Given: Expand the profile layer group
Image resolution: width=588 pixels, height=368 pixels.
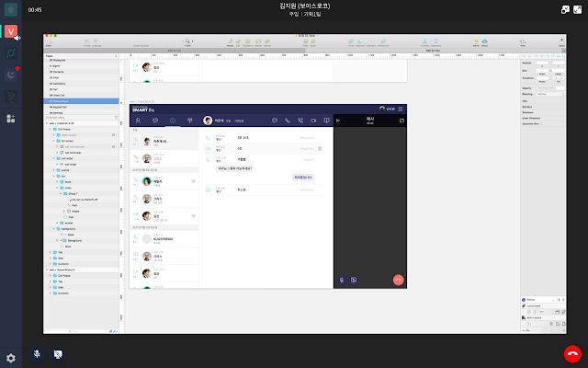Looking at the screenshot, I should (x=53, y=170).
